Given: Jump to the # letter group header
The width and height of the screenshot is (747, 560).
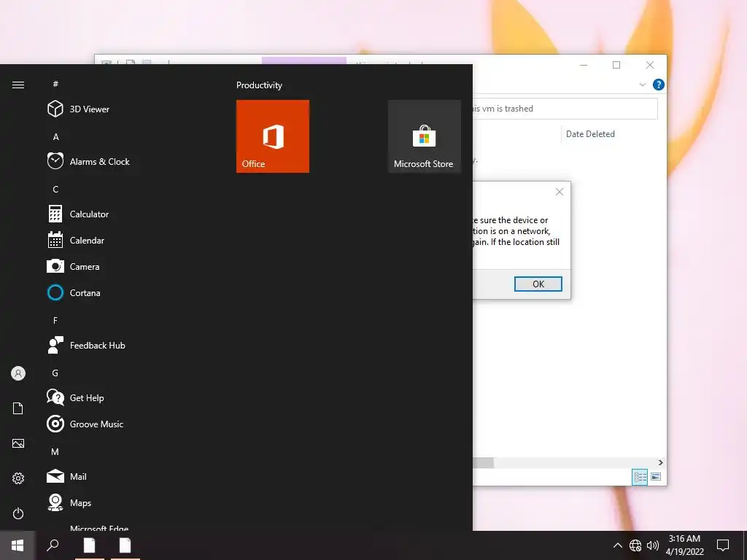Looking at the screenshot, I should tap(55, 84).
